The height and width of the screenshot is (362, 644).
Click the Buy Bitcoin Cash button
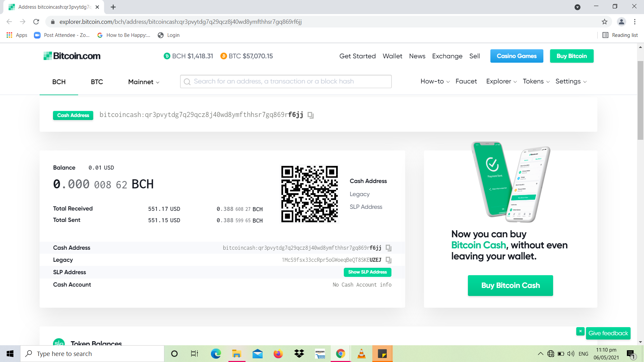(x=510, y=286)
